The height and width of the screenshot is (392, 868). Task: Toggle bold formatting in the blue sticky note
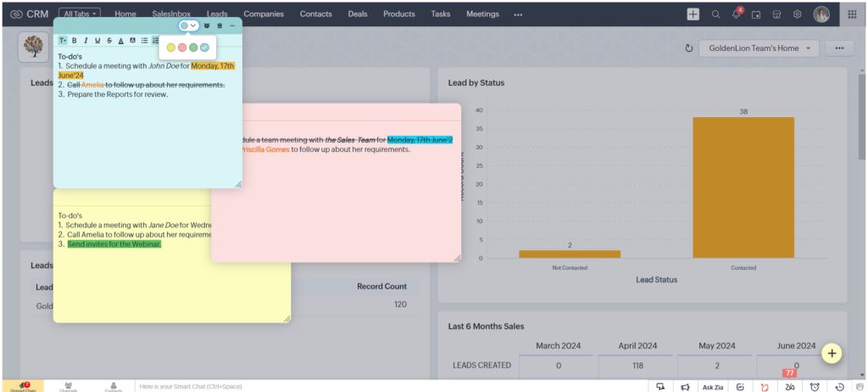(75, 41)
